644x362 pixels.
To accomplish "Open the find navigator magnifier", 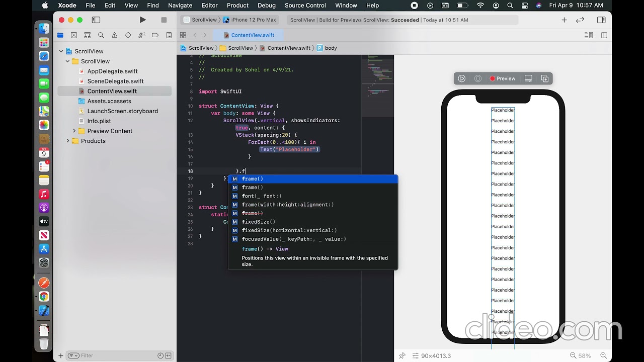I will click(x=101, y=35).
